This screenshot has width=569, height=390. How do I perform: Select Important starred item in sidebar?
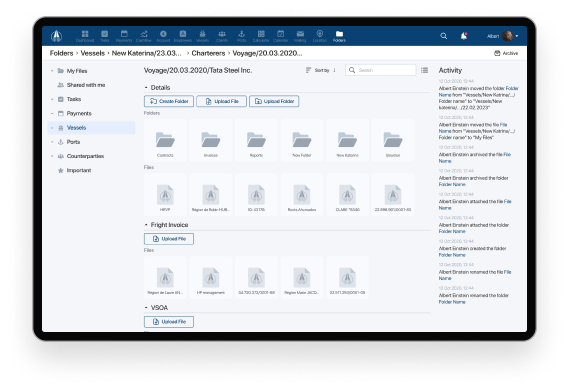point(79,170)
